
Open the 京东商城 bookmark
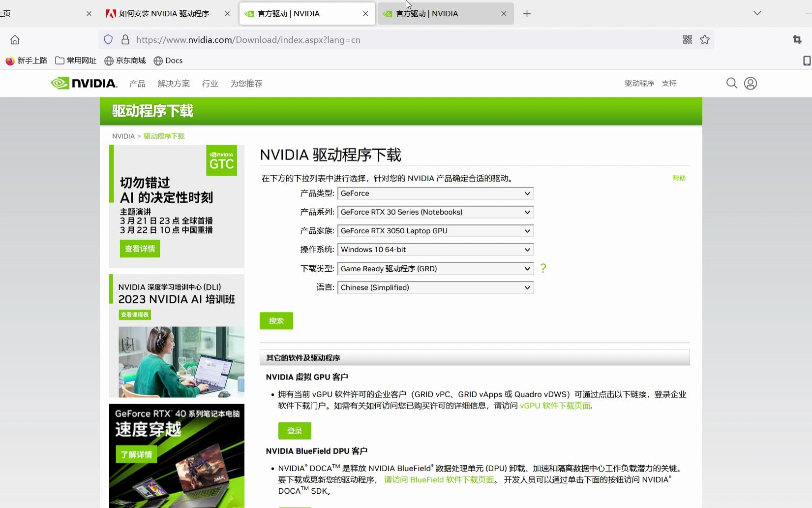(x=125, y=61)
